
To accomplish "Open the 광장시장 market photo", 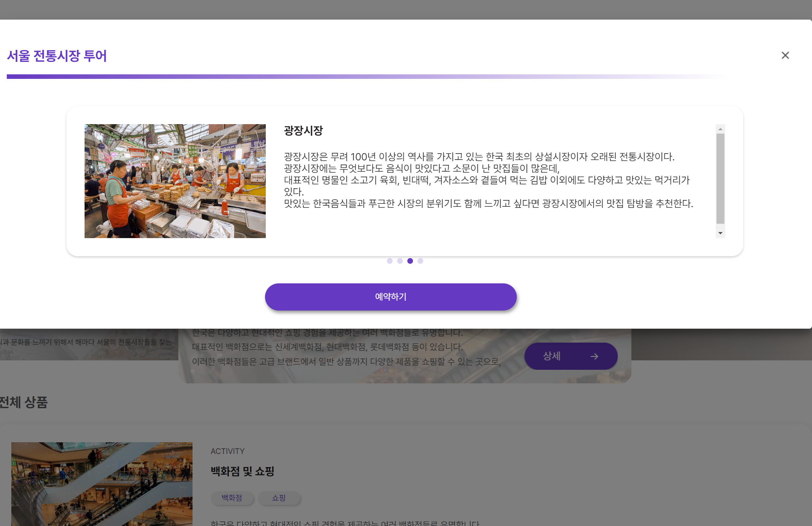I will click(x=175, y=181).
